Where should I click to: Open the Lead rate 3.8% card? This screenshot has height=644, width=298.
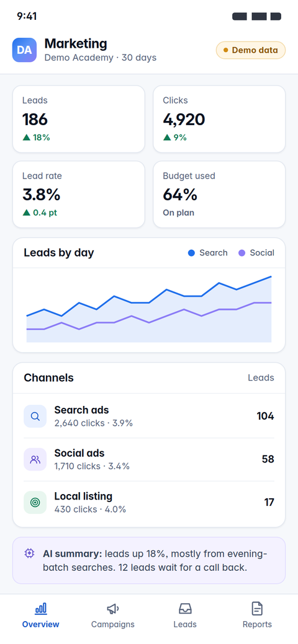[79, 194]
